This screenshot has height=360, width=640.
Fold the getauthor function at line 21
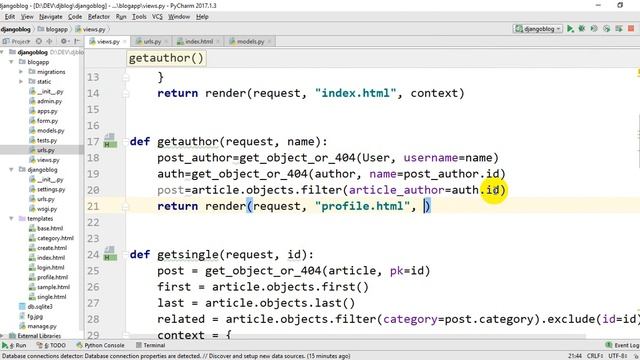[126, 207]
